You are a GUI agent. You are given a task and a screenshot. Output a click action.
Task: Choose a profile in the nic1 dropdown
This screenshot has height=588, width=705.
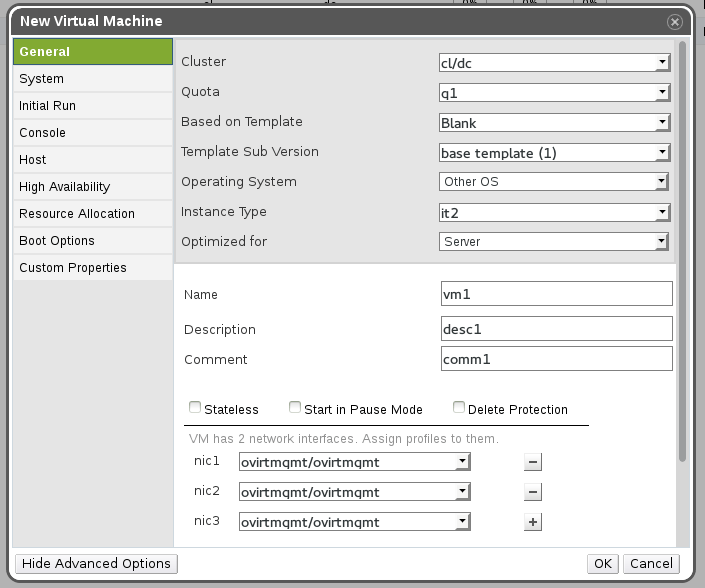point(355,462)
